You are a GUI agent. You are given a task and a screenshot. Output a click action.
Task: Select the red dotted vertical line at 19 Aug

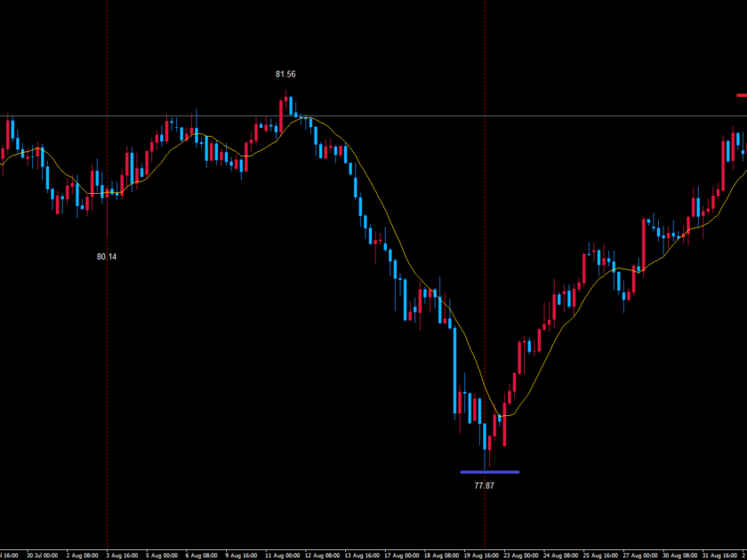(x=485, y=222)
